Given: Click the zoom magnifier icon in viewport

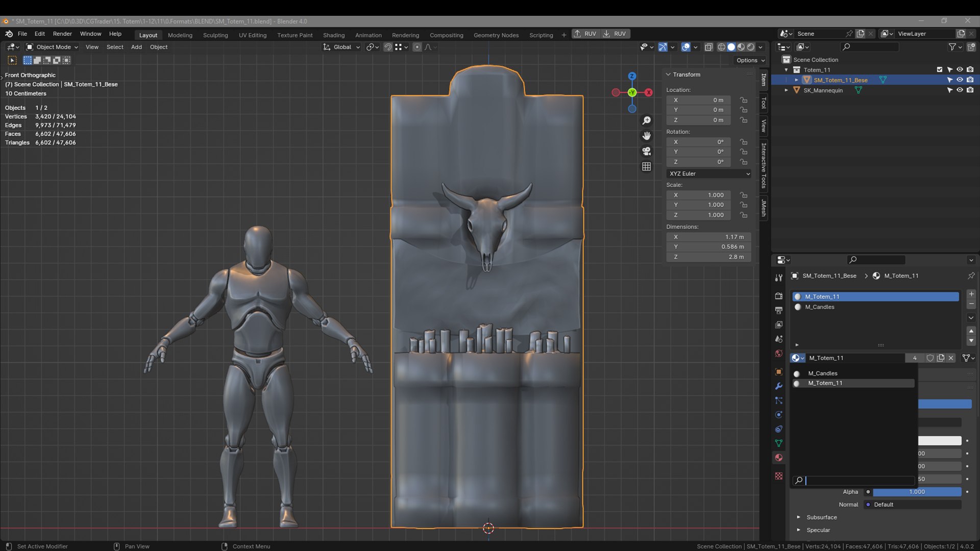Looking at the screenshot, I should pyautogui.click(x=646, y=120).
